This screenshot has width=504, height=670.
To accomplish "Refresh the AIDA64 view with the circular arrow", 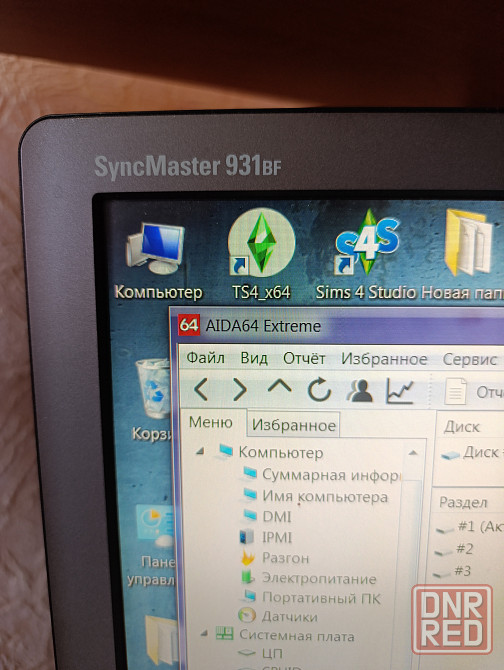I will pyautogui.click(x=319, y=389).
